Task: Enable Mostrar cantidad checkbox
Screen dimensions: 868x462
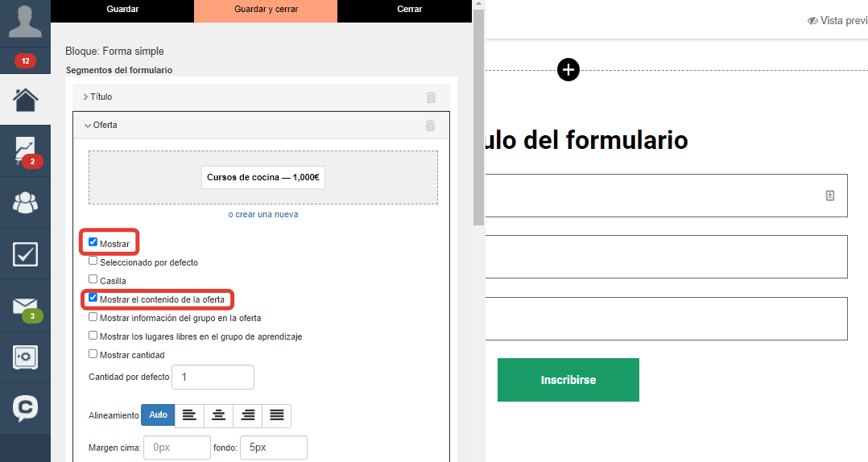Action: (93, 353)
